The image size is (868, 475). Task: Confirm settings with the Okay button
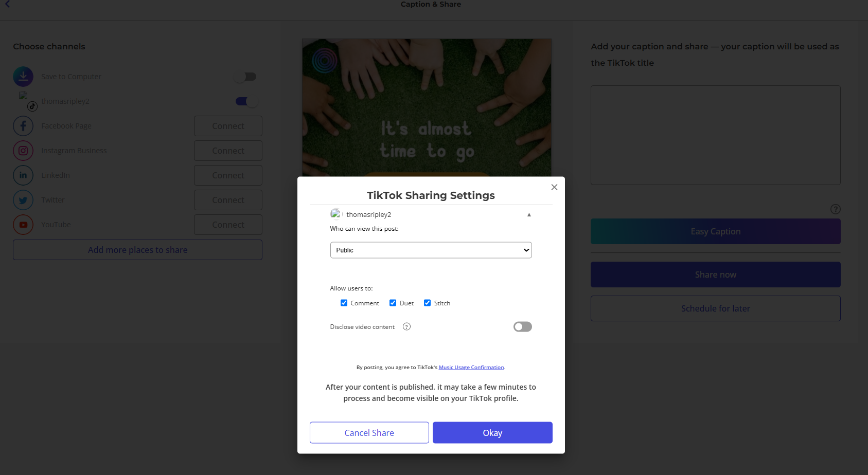pos(492,433)
